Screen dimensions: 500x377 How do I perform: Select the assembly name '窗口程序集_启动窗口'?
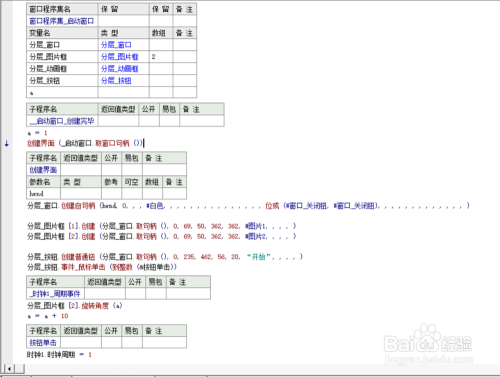pyautogui.click(x=62, y=21)
